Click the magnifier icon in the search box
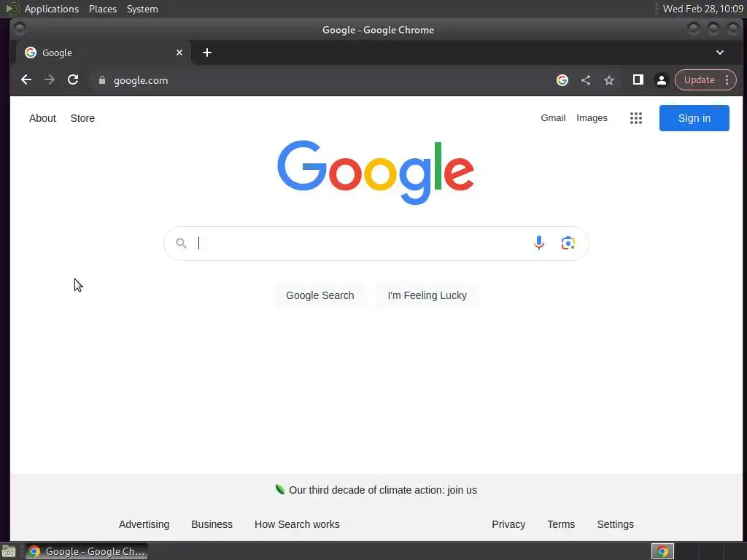This screenshot has height=560, width=747. tap(181, 244)
